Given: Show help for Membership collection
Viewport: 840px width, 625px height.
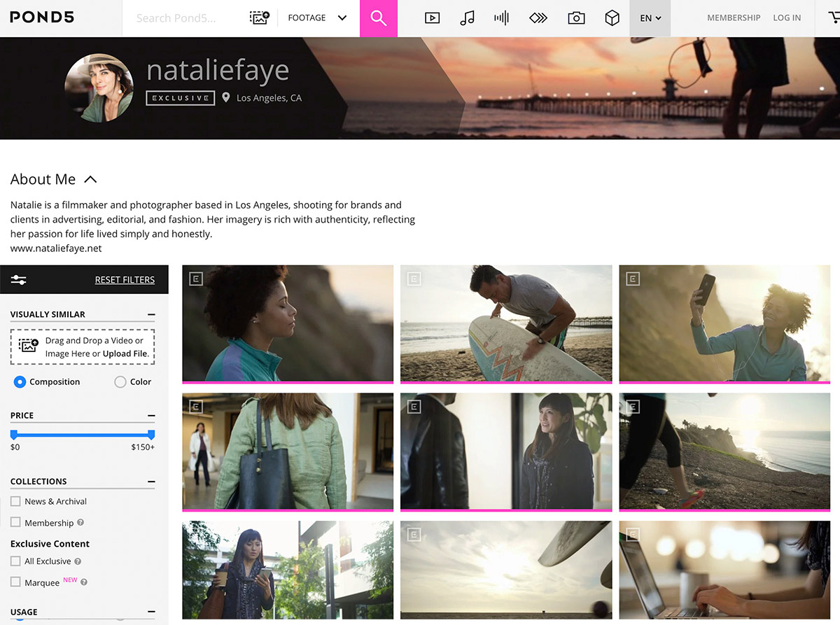Looking at the screenshot, I should 80,523.
